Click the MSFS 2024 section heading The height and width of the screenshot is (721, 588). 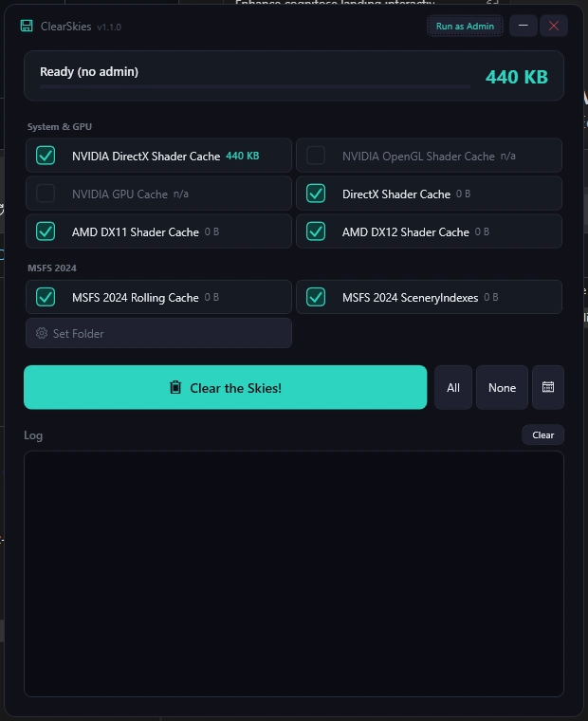(x=52, y=268)
